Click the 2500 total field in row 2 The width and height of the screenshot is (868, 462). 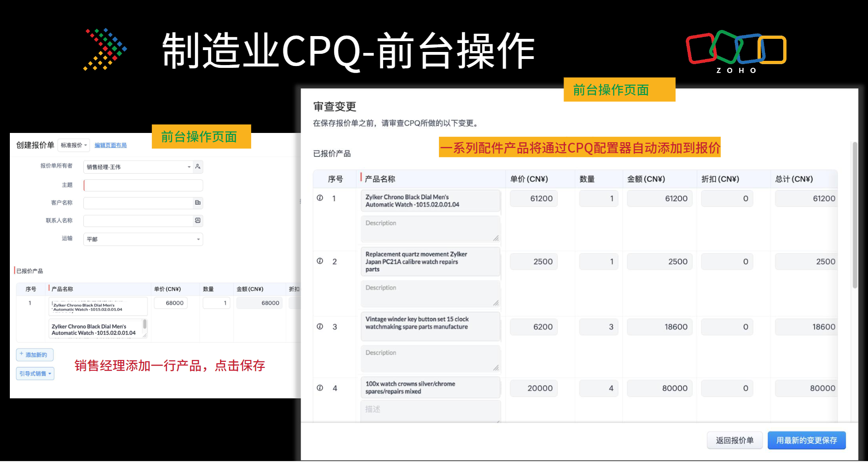[x=806, y=262]
